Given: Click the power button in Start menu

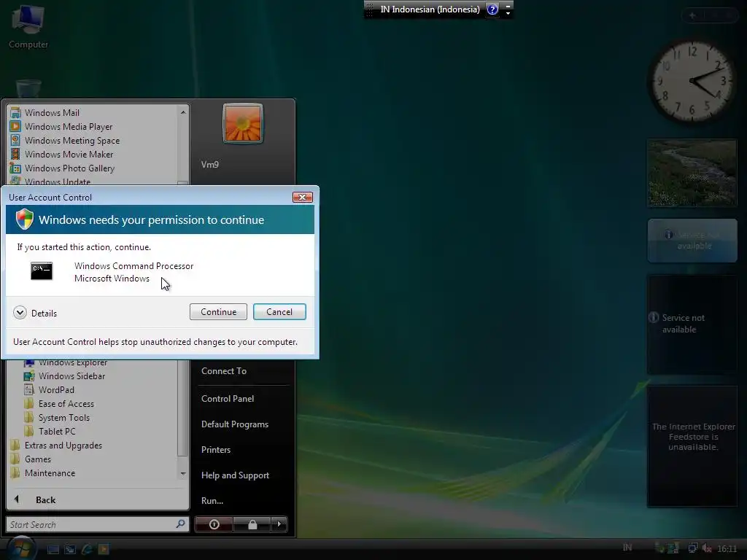Looking at the screenshot, I should point(214,524).
